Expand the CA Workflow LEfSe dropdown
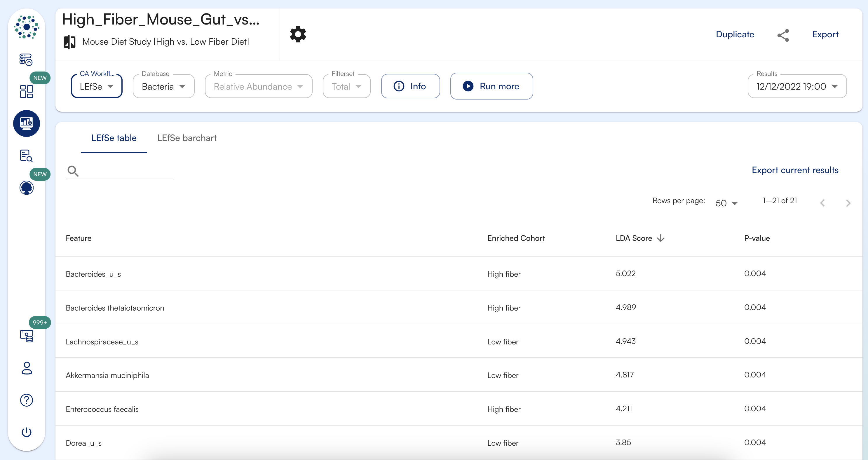The height and width of the screenshot is (460, 868). coord(96,87)
